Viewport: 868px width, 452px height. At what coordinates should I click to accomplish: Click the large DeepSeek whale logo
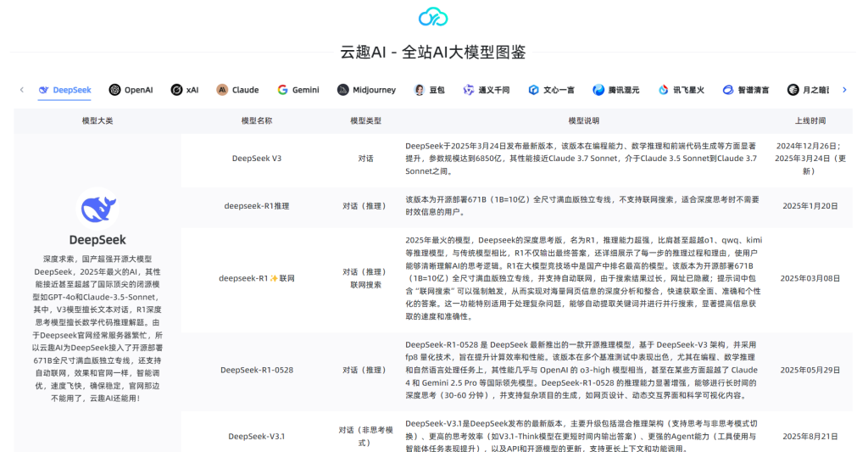click(97, 208)
